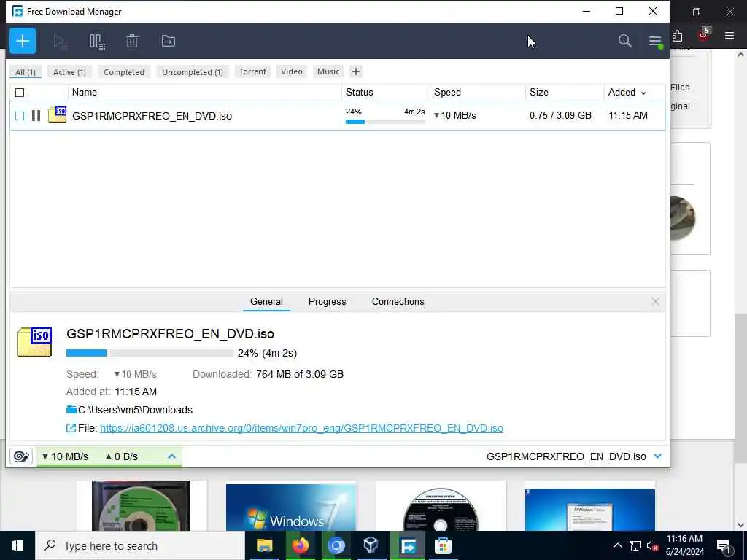Expand the bottom-right file name dropdown
The width and height of the screenshot is (747, 560).
[658, 456]
